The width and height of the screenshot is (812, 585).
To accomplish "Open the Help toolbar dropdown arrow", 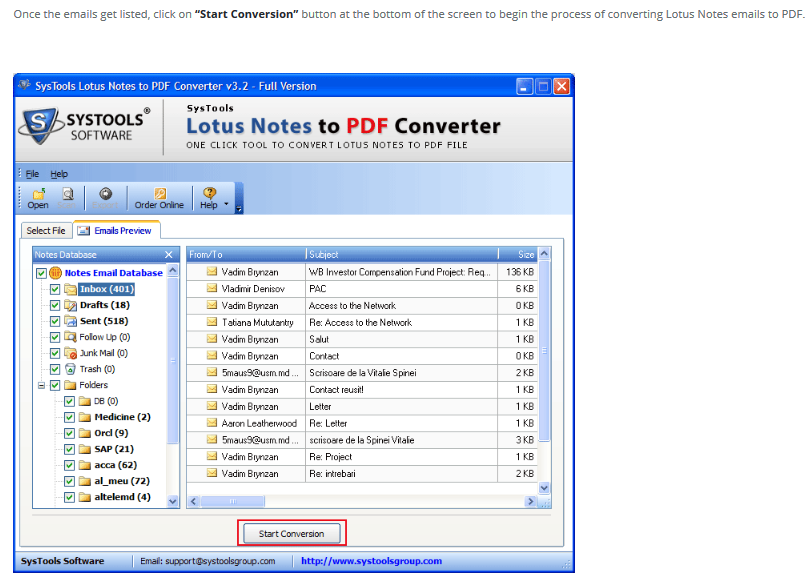I will pos(226,204).
